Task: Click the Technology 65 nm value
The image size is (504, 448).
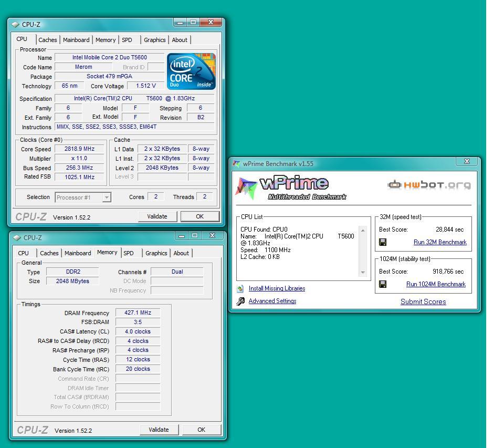Action: [69, 86]
